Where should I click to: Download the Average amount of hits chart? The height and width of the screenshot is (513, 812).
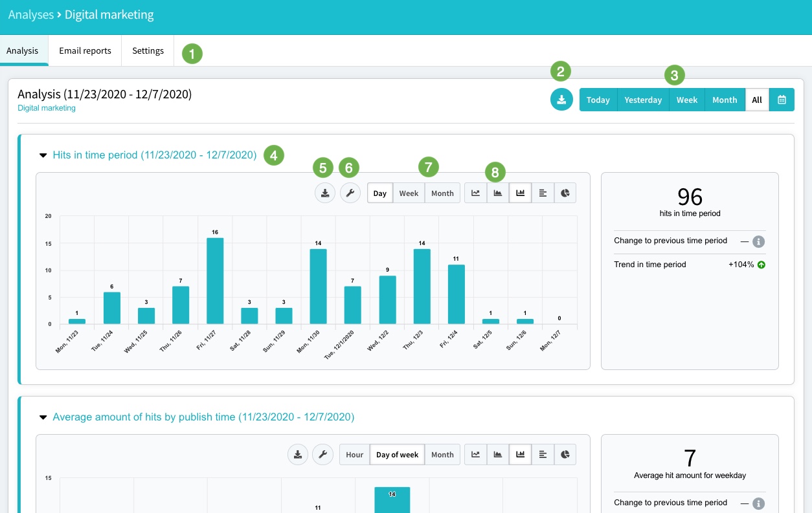click(298, 454)
